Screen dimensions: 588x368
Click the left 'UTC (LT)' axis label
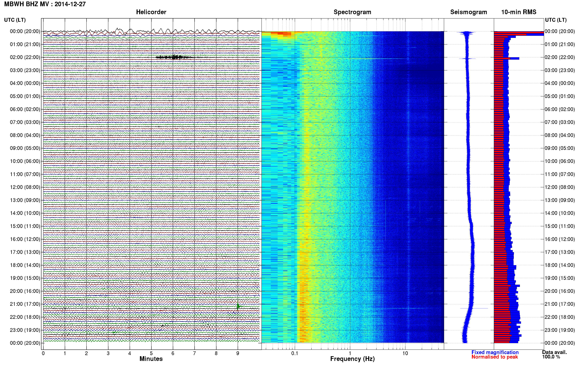pyautogui.click(x=15, y=20)
